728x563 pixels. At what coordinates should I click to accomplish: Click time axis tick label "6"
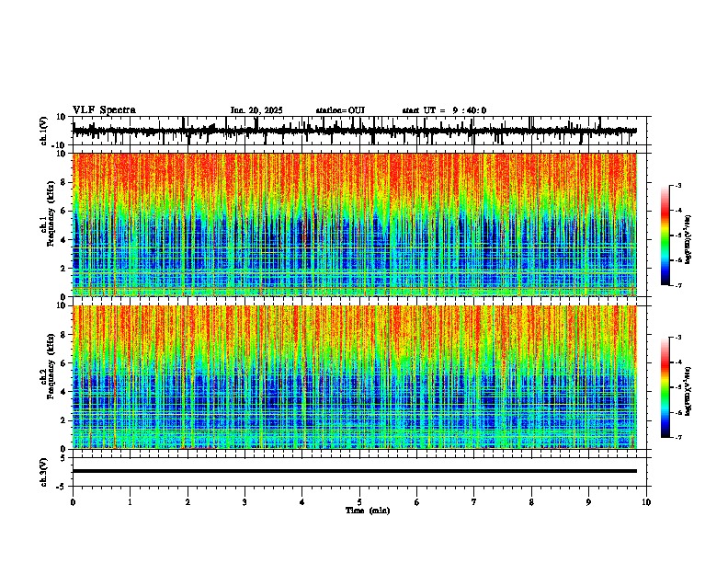coord(417,502)
